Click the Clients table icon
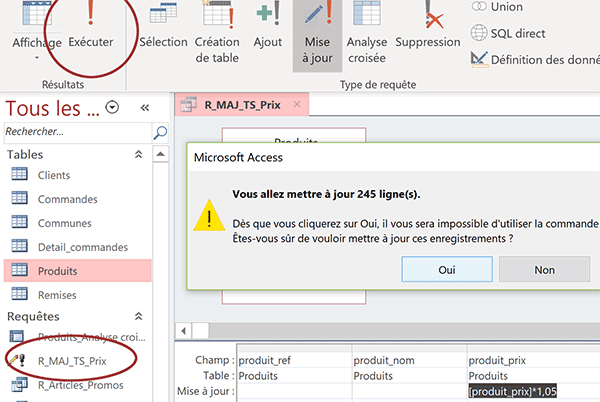The image size is (600, 402). 20,174
